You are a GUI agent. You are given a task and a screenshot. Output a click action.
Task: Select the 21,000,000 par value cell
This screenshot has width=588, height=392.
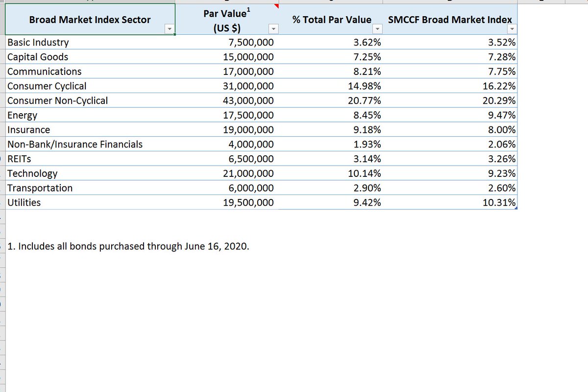pos(227,173)
